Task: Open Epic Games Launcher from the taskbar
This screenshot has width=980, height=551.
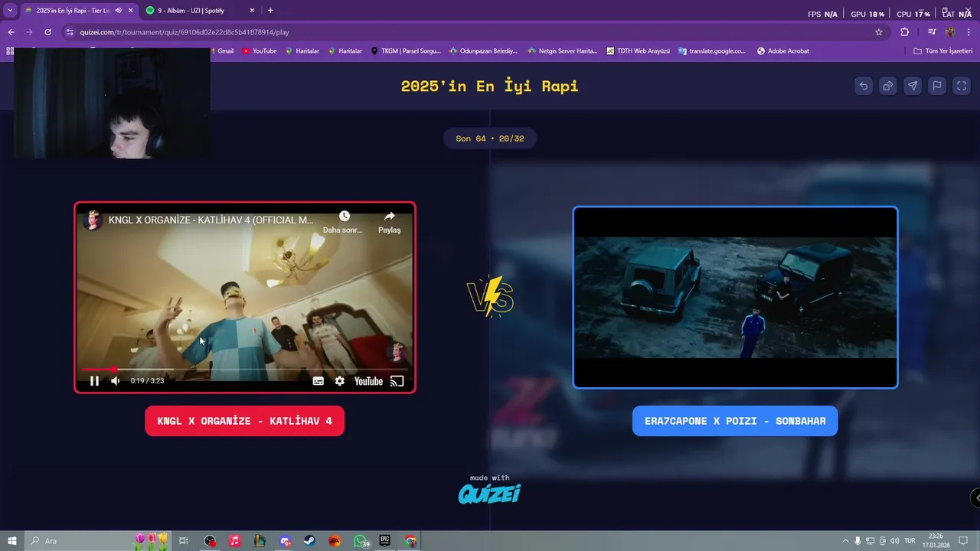Action: tap(385, 541)
